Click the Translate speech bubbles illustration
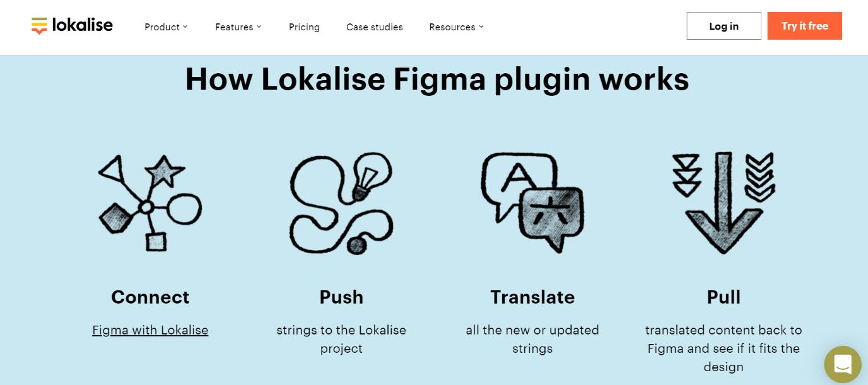The image size is (868, 385). pyautogui.click(x=532, y=202)
